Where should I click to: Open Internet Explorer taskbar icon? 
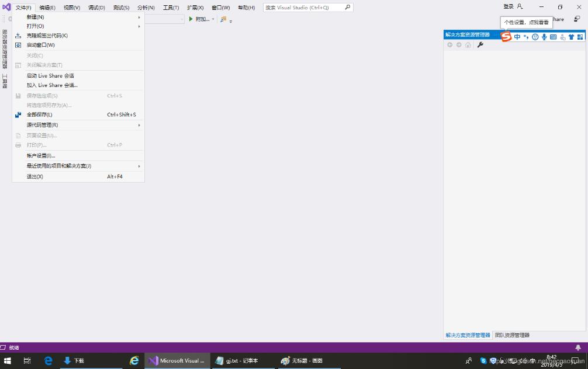click(x=134, y=361)
